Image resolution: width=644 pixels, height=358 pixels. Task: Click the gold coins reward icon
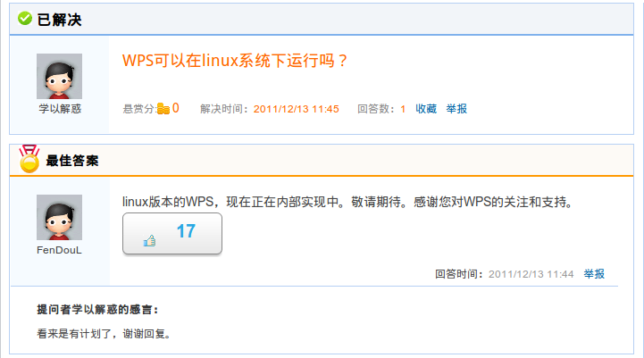163,108
